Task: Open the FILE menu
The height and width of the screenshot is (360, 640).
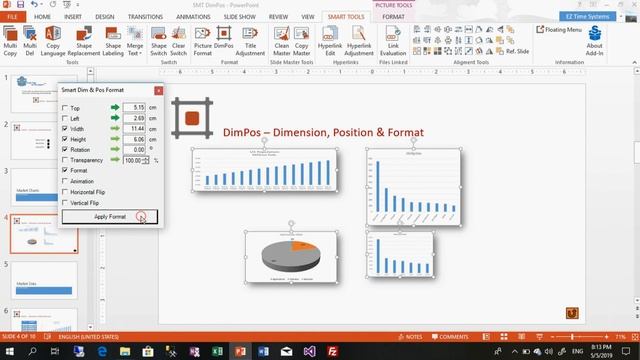Action: click(x=13, y=17)
